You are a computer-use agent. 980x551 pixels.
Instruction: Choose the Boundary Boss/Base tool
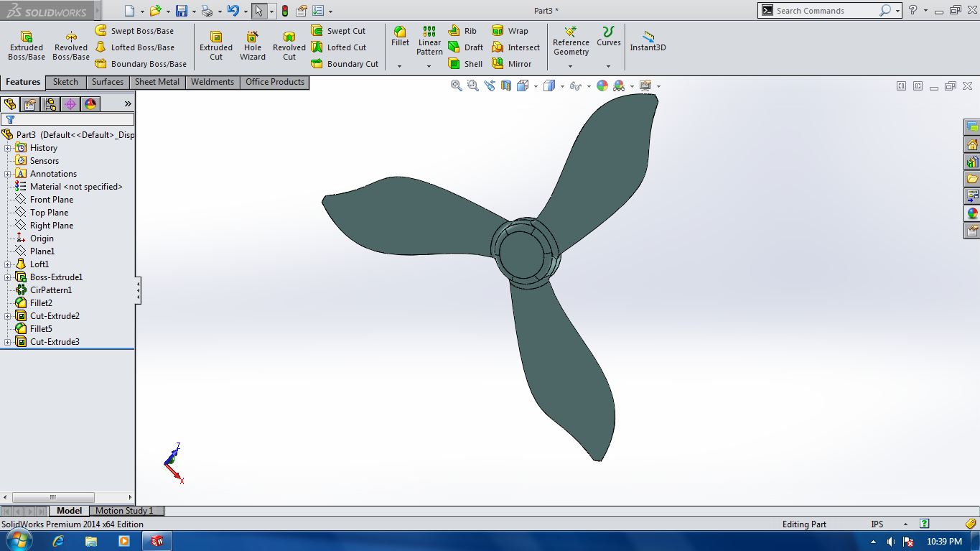pyautogui.click(x=141, y=64)
